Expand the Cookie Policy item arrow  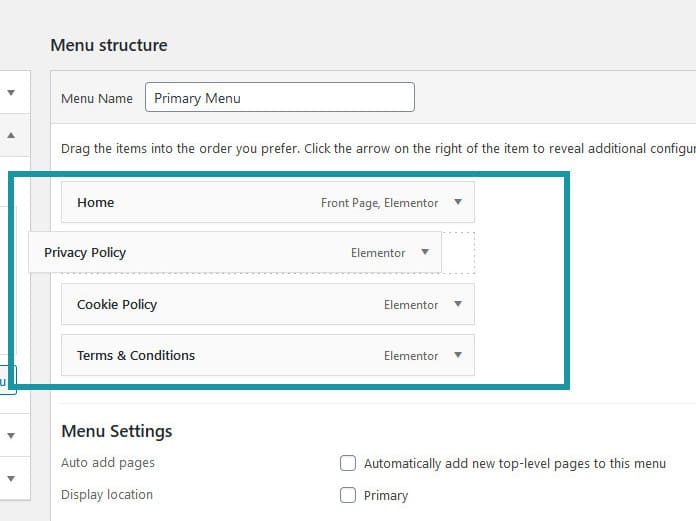point(458,304)
